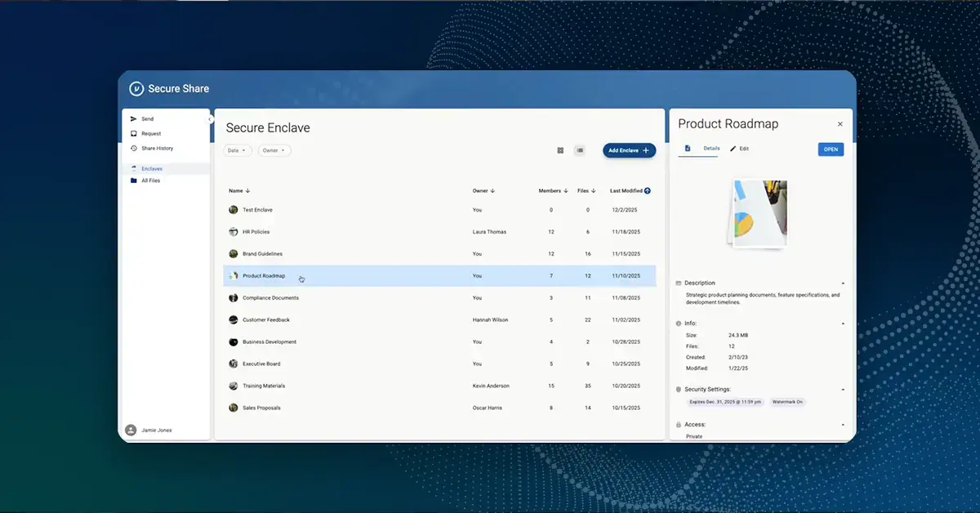Open the Owner filter dropdown
Viewport: 980px width, 513px height.
274,150
